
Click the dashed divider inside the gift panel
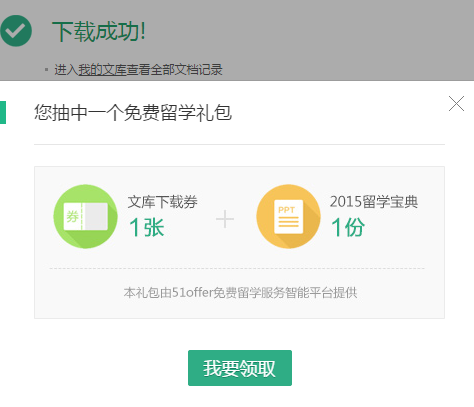tap(237, 268)
